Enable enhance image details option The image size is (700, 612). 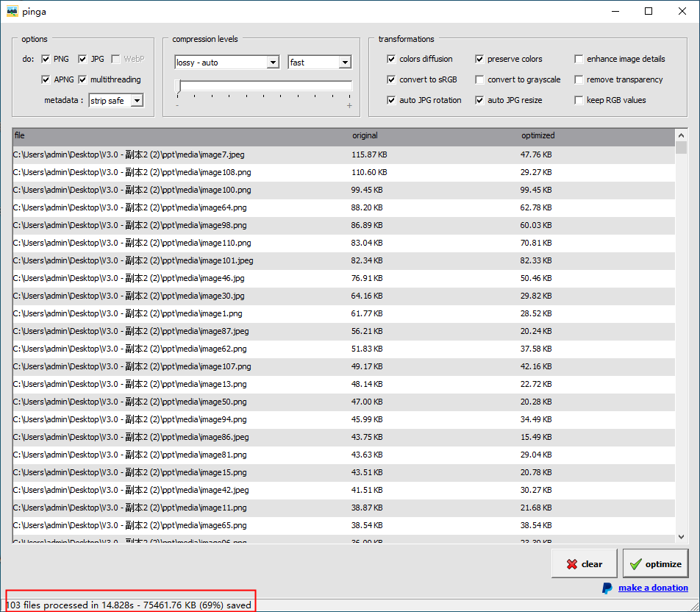click(x=579, y=59)
